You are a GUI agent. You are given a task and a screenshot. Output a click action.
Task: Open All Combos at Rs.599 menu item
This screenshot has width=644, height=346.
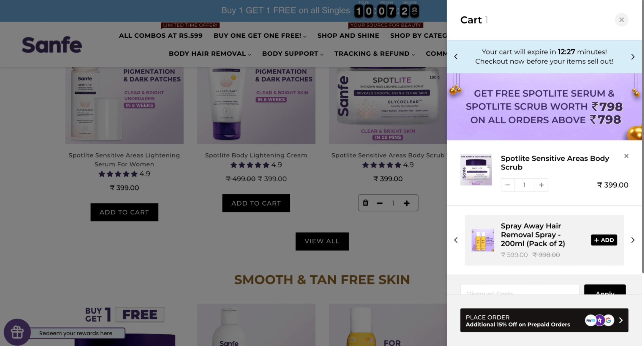tap(161, 36)
